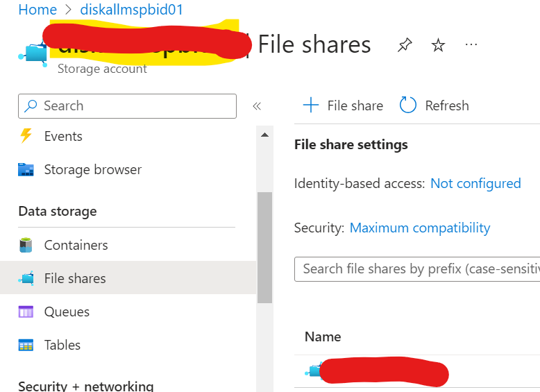Click the Storage browser icon
The width and height of the screenshot is (540, 392).
coord(26,170)
